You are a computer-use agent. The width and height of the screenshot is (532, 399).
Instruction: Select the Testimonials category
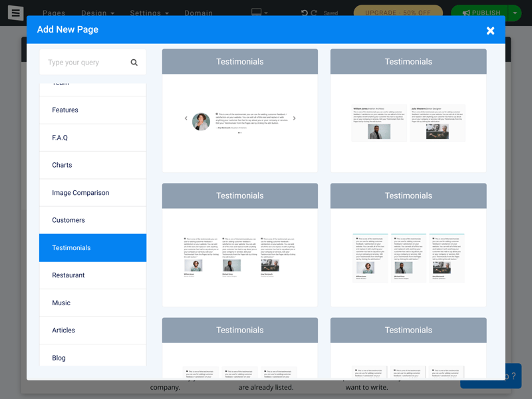click(x=92, y=247)
